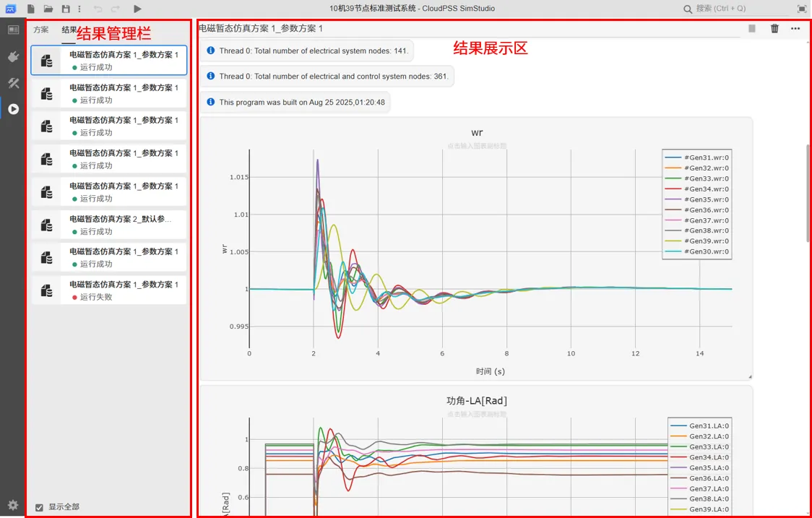
Task: Open project with the folder icon
Action: (48, 9)
